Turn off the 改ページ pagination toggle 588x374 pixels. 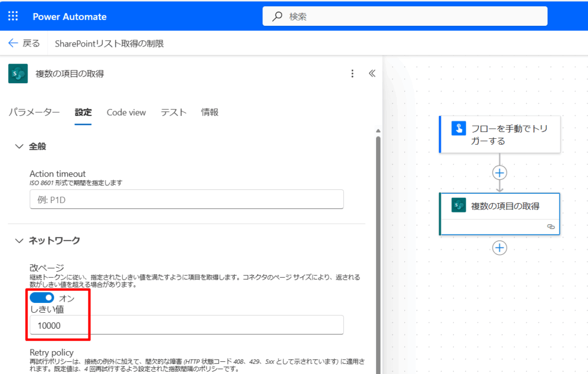point(41,298)
